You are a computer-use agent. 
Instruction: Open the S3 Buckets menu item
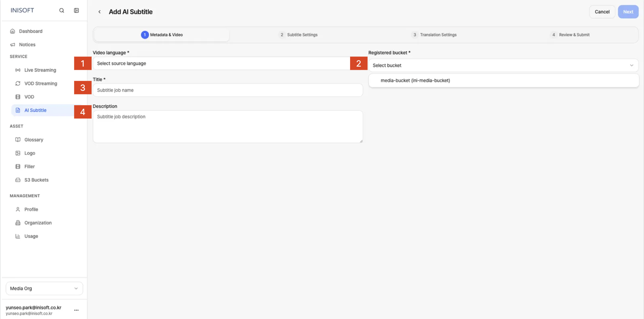point(36,180)
